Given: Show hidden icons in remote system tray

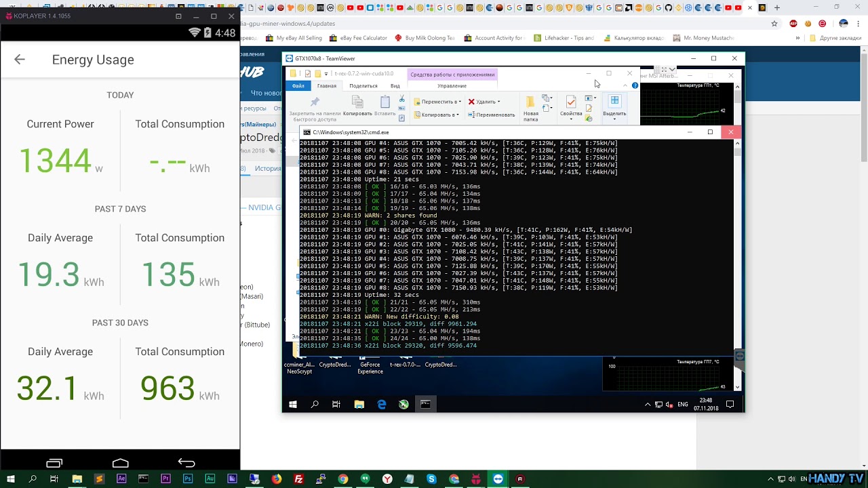Looking at the screenshot, I should point(648,405).
